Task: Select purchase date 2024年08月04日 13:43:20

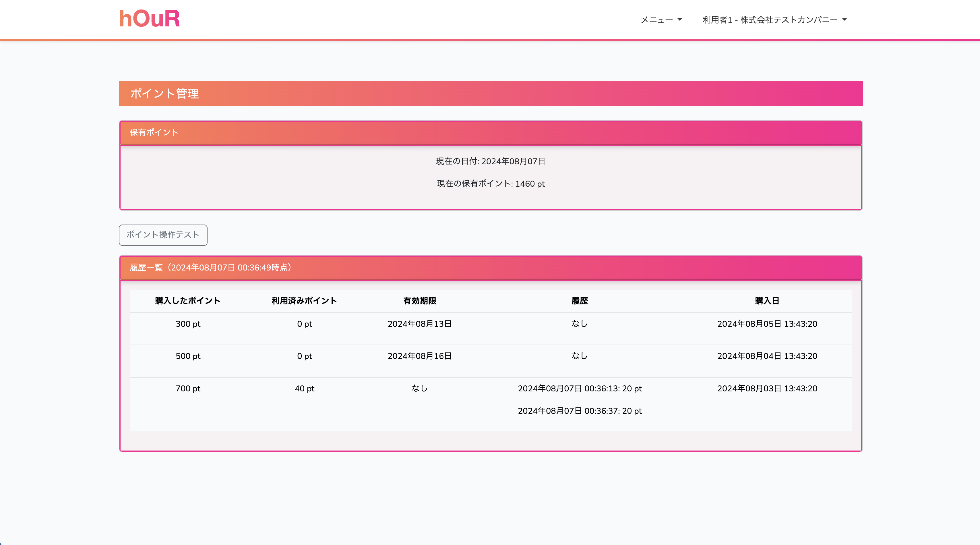Action: point(767,356)
